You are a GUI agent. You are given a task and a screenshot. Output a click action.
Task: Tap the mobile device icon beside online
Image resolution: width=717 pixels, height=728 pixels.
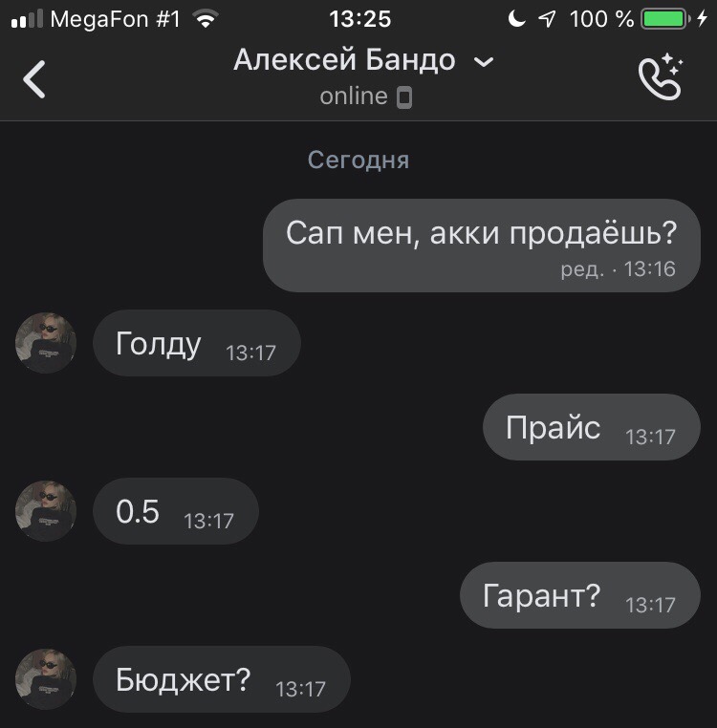coord(404,97)
